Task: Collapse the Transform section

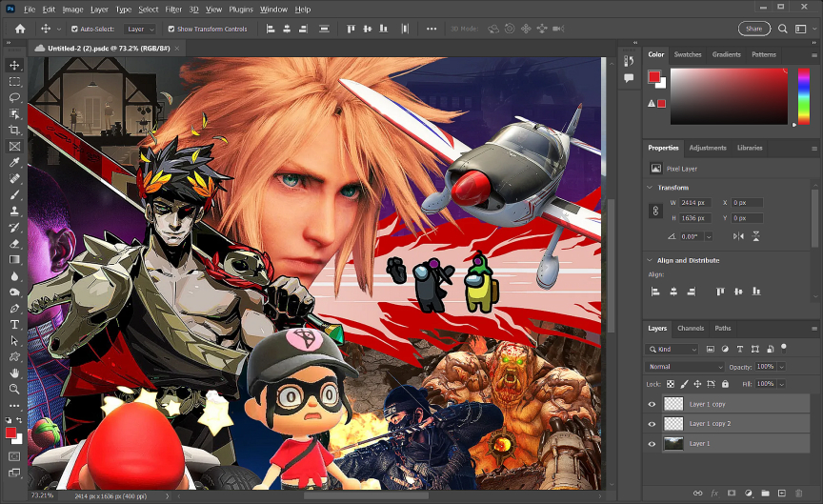Action: (x=650, y=188)
